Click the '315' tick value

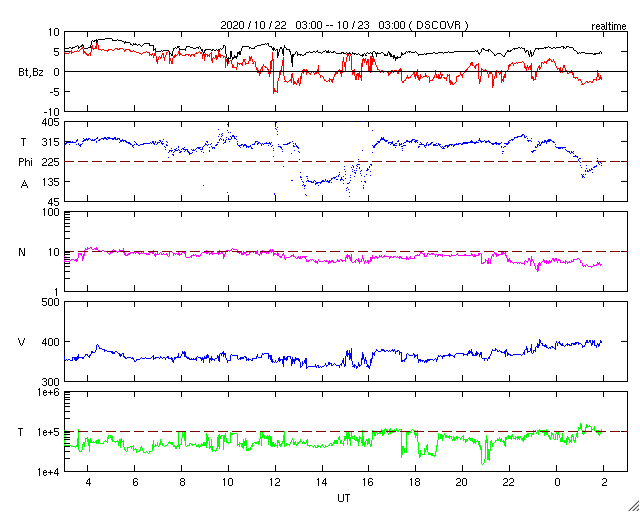tap(53, 142)
